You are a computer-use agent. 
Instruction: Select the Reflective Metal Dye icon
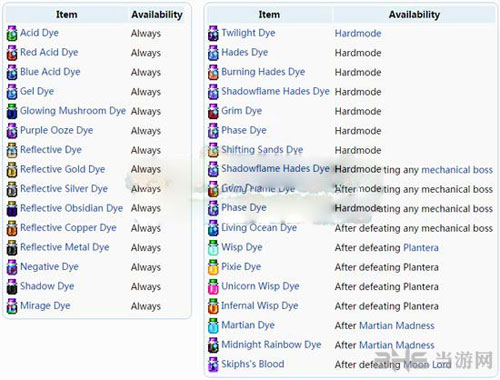[12, 247]
